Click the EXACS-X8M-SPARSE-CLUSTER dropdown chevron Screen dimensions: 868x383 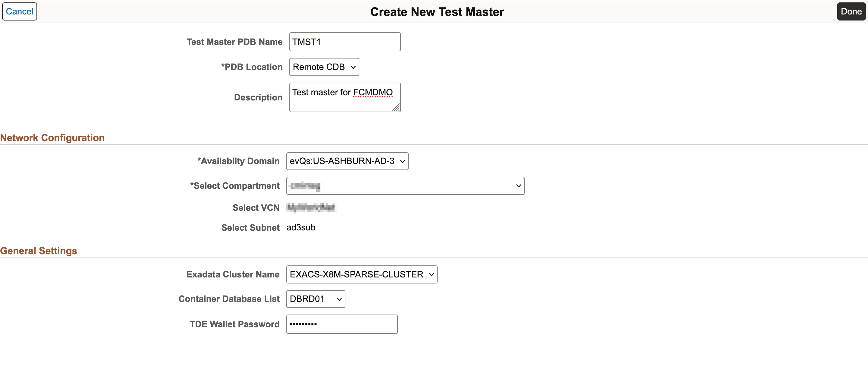coord(431,275)
